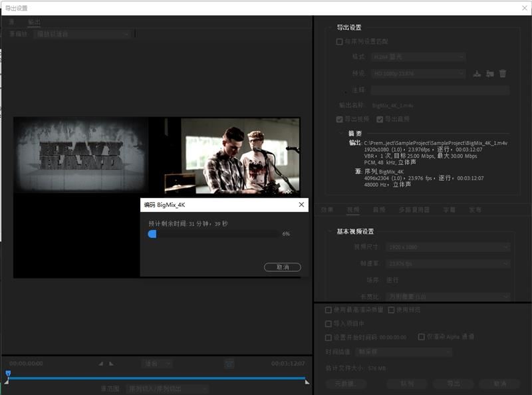
Task: Click the current time 00:00:00:00 display
Action: 26,364
